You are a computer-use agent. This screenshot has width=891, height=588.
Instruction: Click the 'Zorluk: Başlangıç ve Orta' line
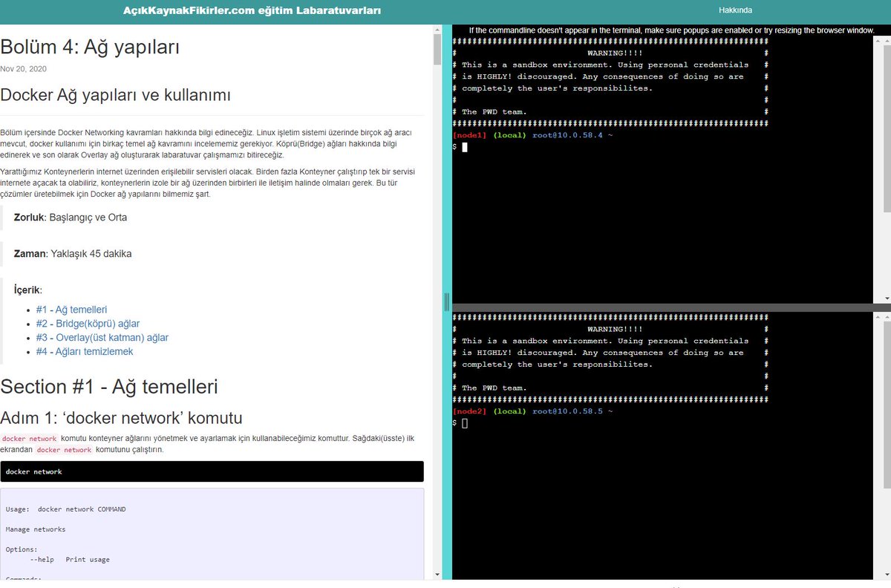[x=70, y=218]
